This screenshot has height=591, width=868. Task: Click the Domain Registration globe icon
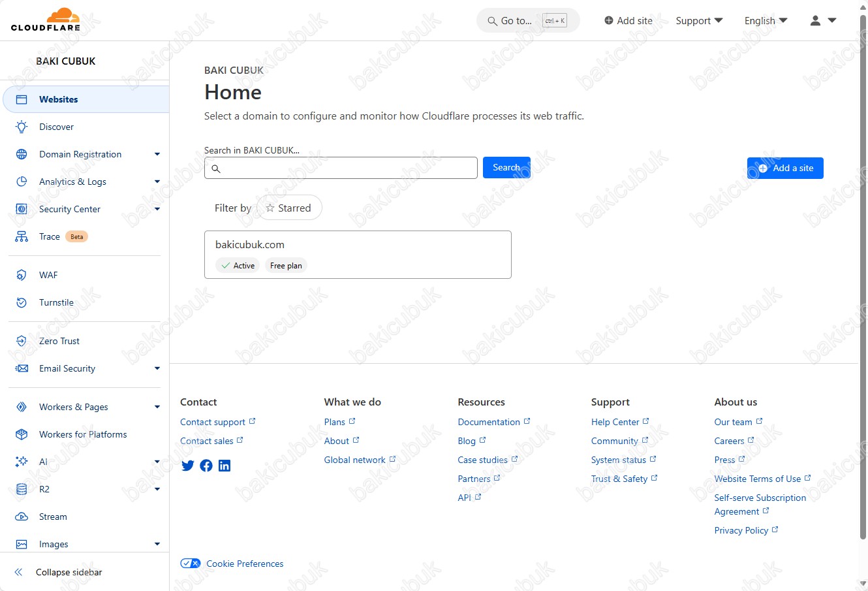tap(22, 154)
